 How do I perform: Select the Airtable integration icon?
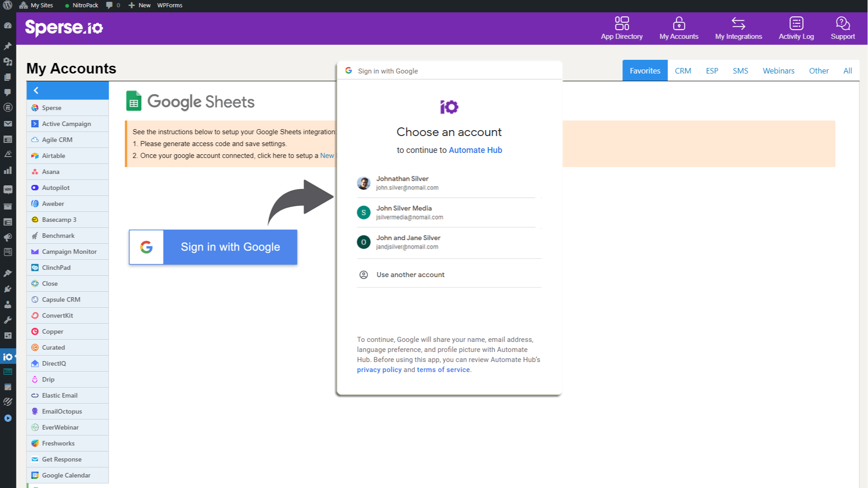click(35, 156)
